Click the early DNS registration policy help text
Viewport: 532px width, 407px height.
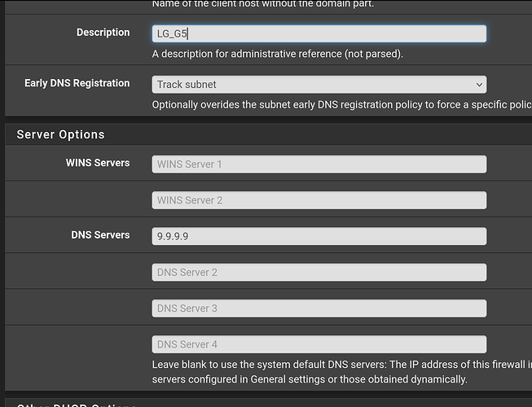[x=341, y=105]
